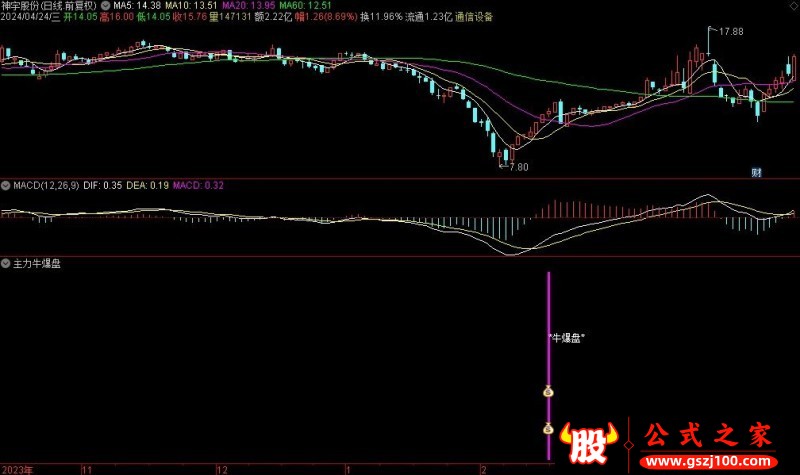Click the 2023年 time axis label
The image size is (800, 475).
[x=17, y=469]
